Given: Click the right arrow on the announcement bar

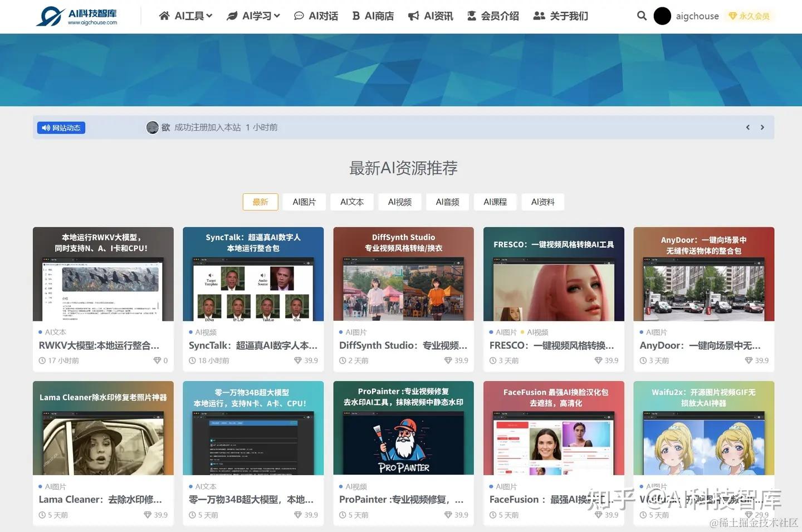Looking at the screenshot, I should (762, 127).
